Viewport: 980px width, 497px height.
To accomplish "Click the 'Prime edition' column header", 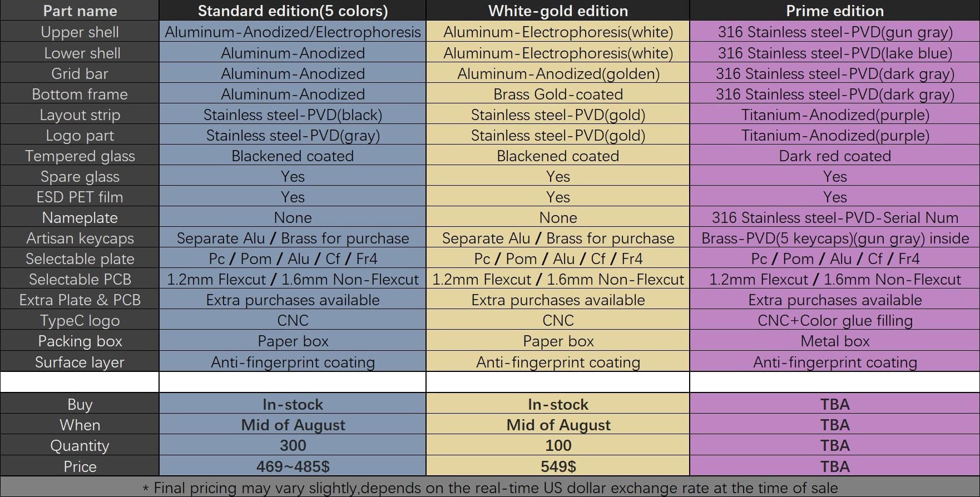I will pos(834,11).
